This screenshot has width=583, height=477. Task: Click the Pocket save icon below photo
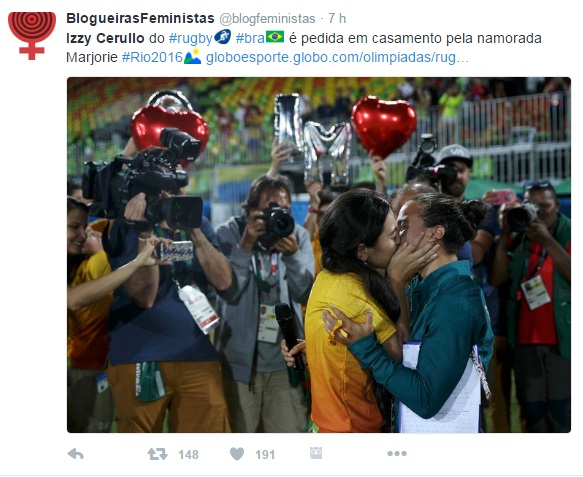(316, 453)
